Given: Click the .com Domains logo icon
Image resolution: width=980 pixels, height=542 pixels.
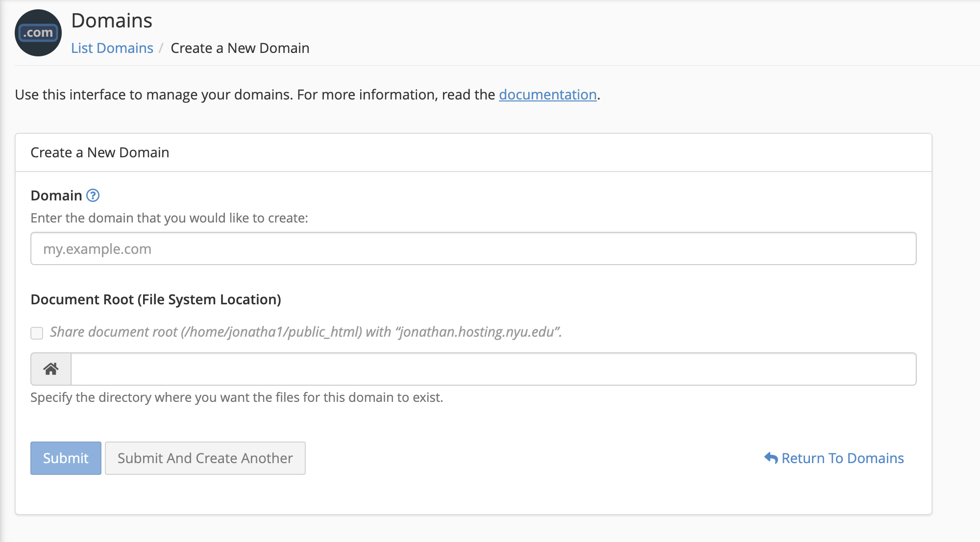Looking at the screenshot, I should (x=38, y=33).
